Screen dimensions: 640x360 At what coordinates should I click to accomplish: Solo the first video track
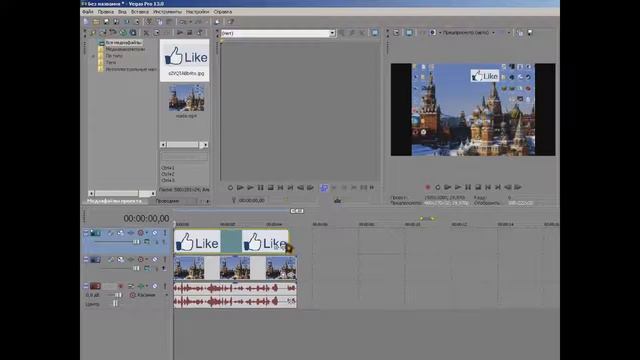click(x=165, y=233)
